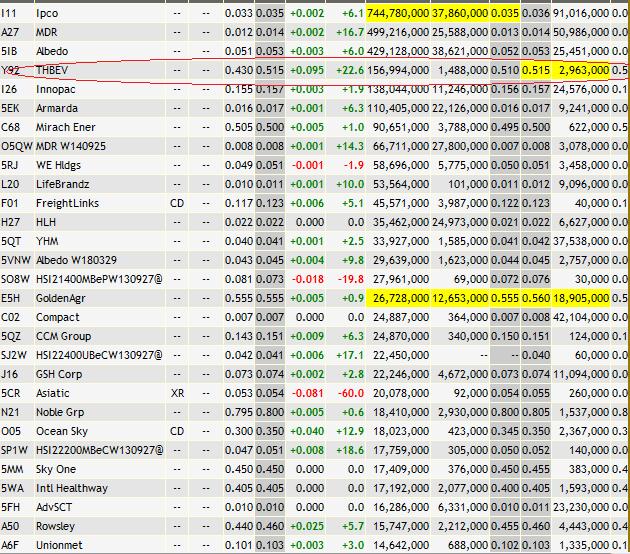Click the CD marker in Ocean Sky row
The height and width of the screenshot is (554, 630).
[x=177, y=431]
